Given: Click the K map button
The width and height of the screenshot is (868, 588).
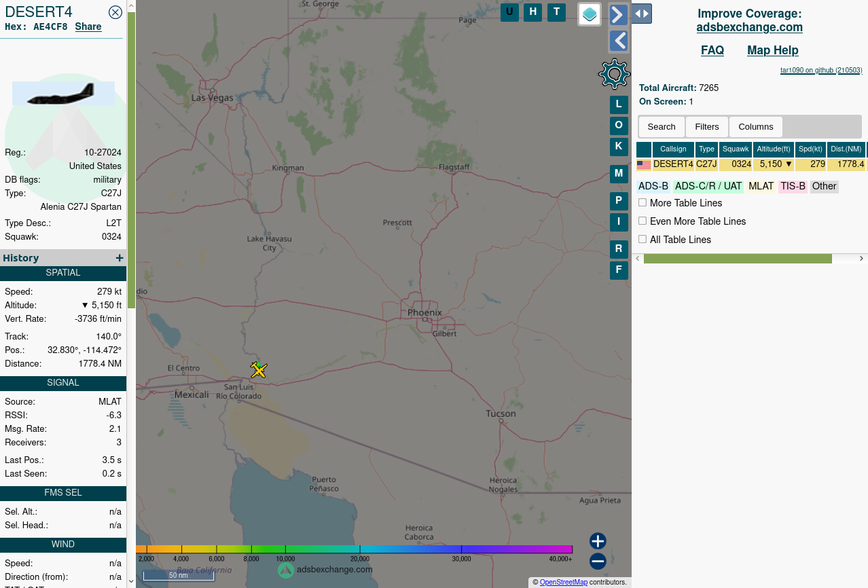Looking at the screenshot, I should click(619, 147).
